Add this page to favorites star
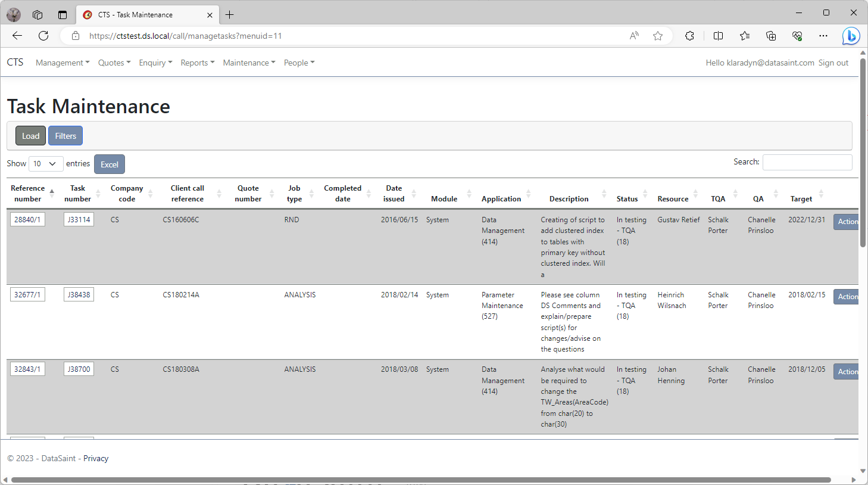This screenshot has width=868, height=485. [658, 36]
